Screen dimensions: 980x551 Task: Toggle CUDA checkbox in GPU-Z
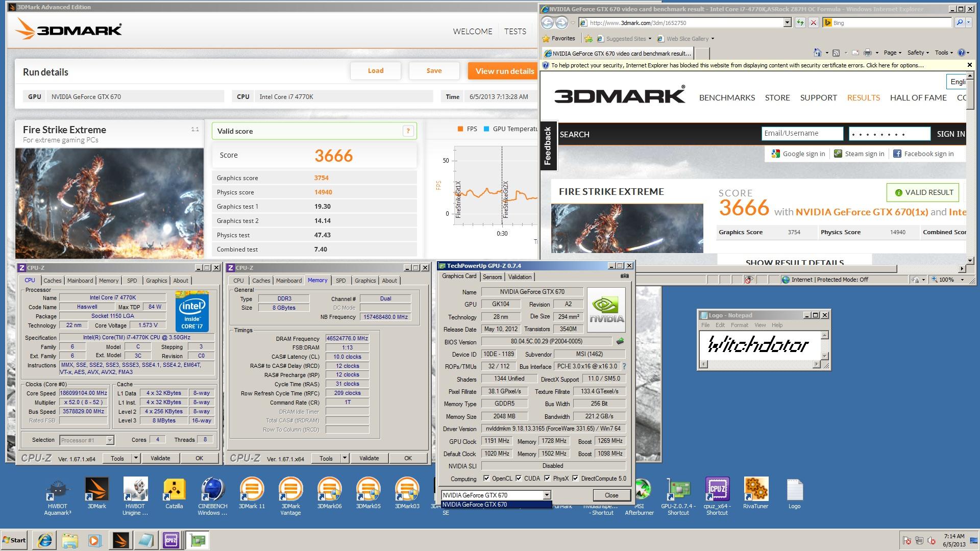519,479
